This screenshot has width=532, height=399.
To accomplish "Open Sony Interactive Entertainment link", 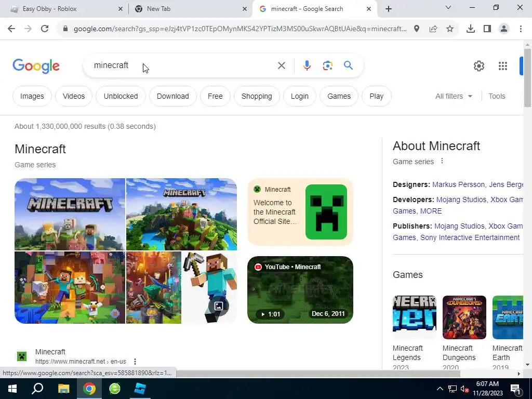I will [x=470, y=237].
